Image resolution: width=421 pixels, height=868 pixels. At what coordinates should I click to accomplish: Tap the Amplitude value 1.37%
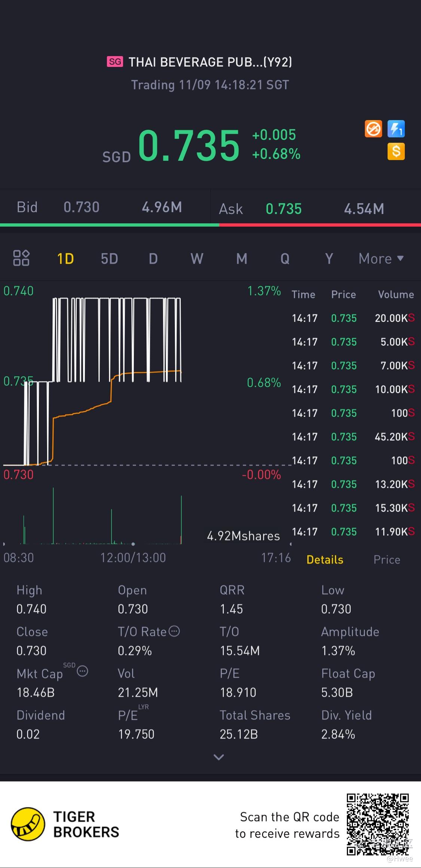click(x=338, y=651)
